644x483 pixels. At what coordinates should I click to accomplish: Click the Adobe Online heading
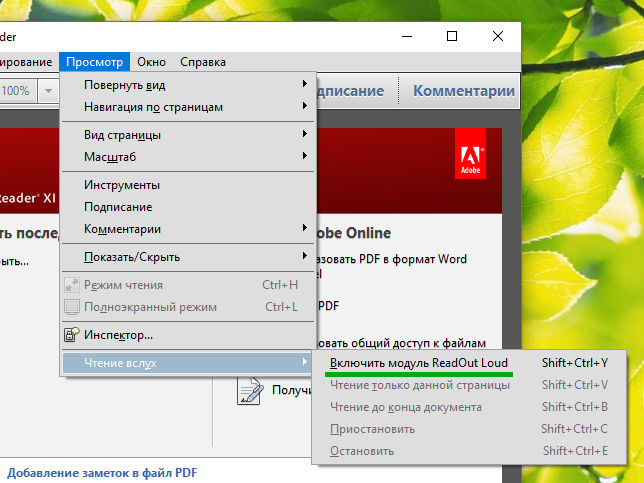click(353, 233)
